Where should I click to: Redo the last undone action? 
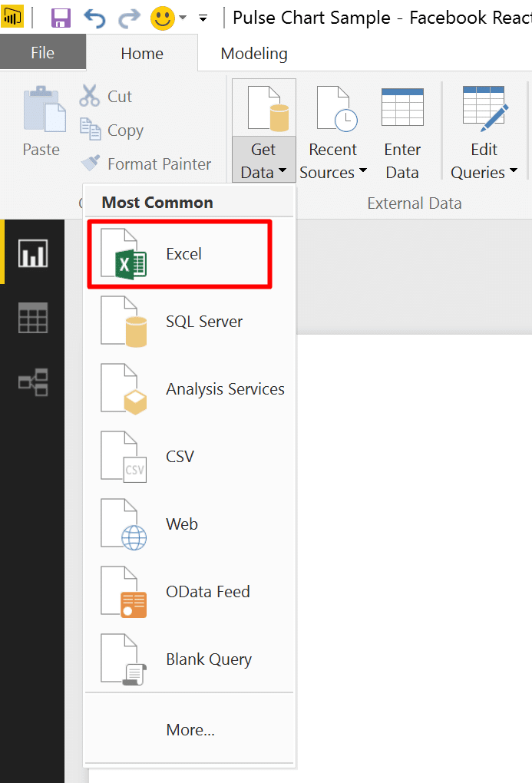click(x=129, y=18)
